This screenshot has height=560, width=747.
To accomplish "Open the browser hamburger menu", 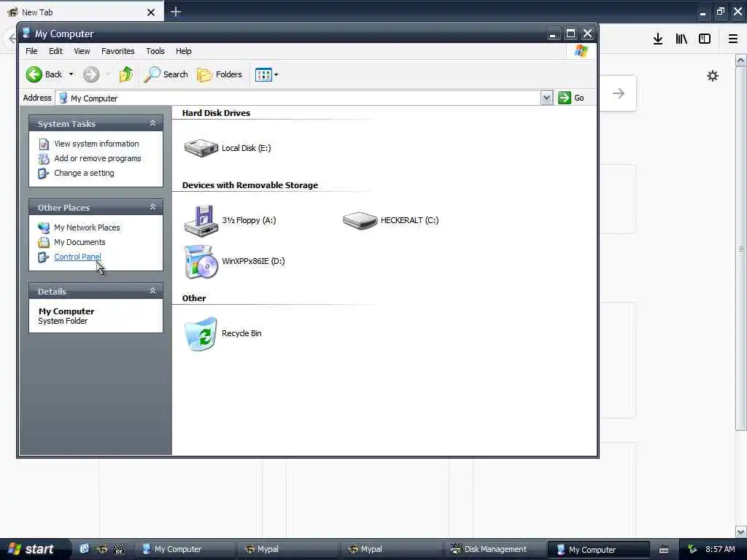I will tap(733, 39).
